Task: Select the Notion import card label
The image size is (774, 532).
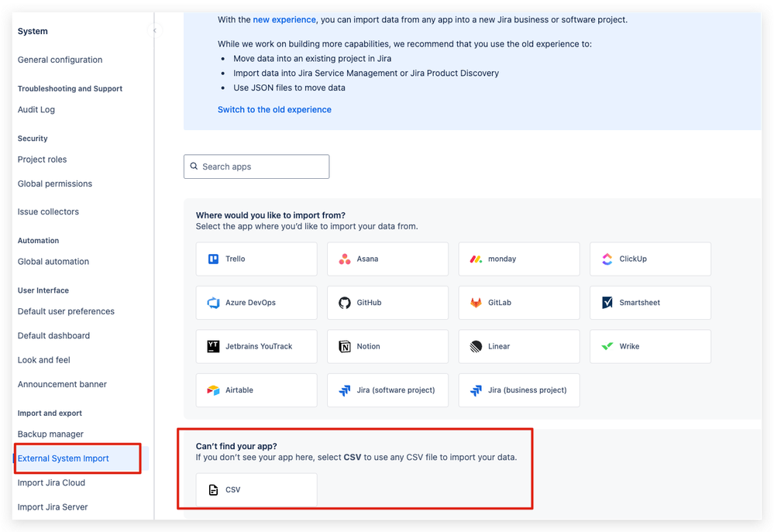Action: (369, 346)
